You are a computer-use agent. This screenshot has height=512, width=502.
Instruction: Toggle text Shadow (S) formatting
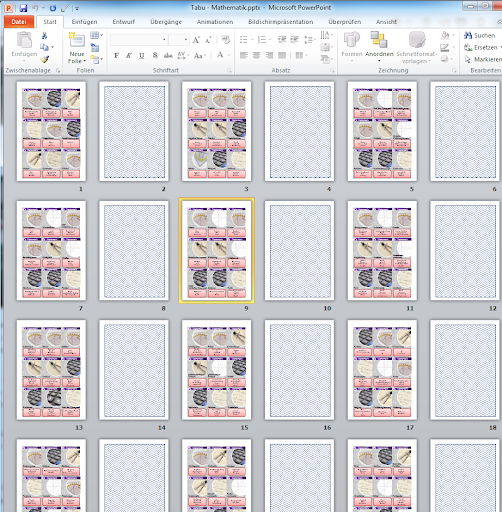[x=155, y=55]
